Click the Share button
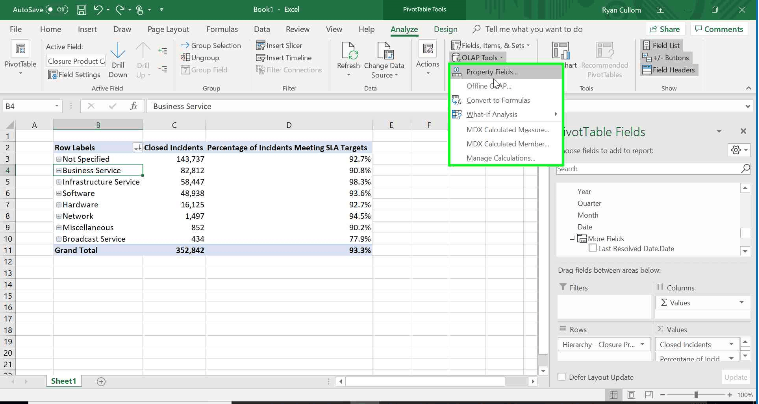 click(663, 30)
